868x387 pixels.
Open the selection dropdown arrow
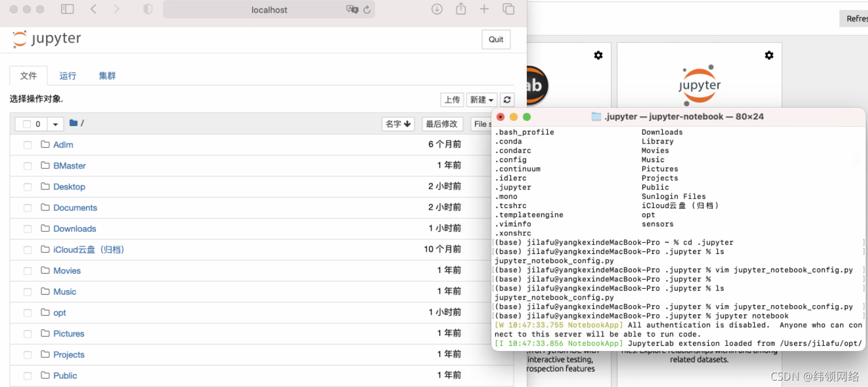55,124
